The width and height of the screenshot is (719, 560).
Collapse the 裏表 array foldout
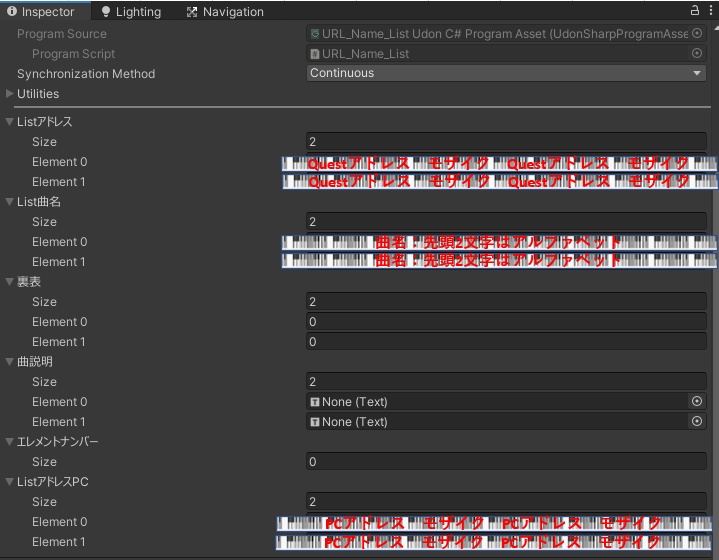point(9,282)
